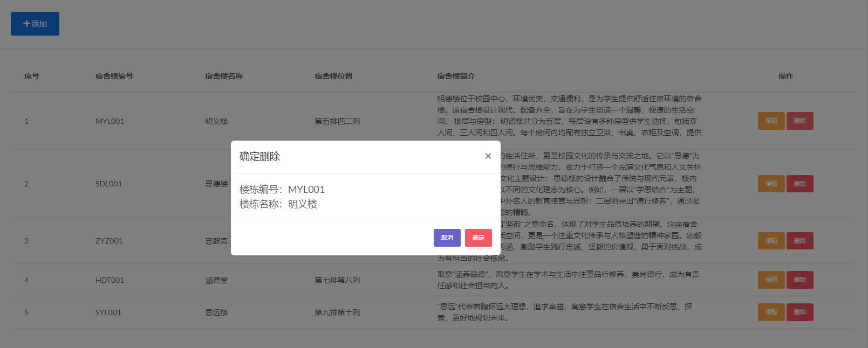Click the 操作 column header
The image size is (868, 348).
pos(785,76)
